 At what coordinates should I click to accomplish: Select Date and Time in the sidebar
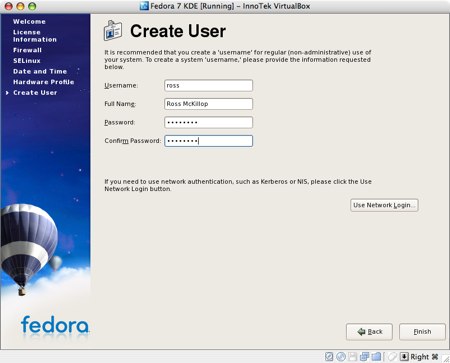40,71
